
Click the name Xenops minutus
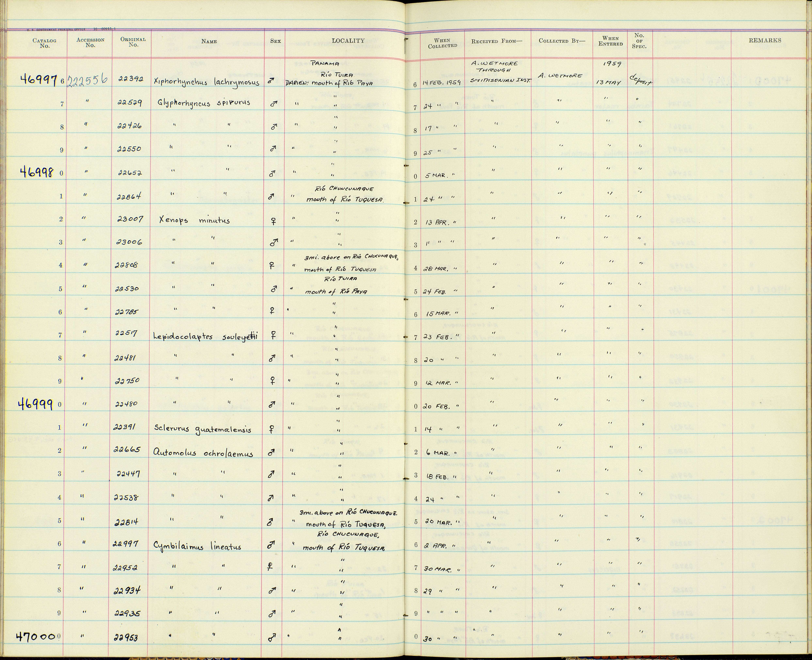click(x=195, y=220)
